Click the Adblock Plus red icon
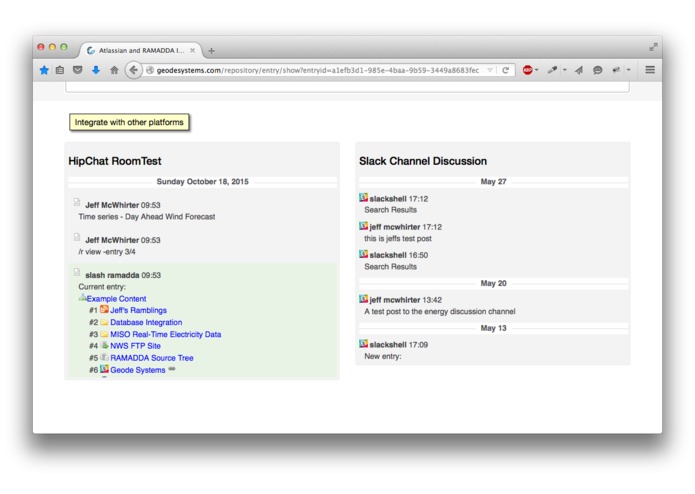 (x=527, y=70)
